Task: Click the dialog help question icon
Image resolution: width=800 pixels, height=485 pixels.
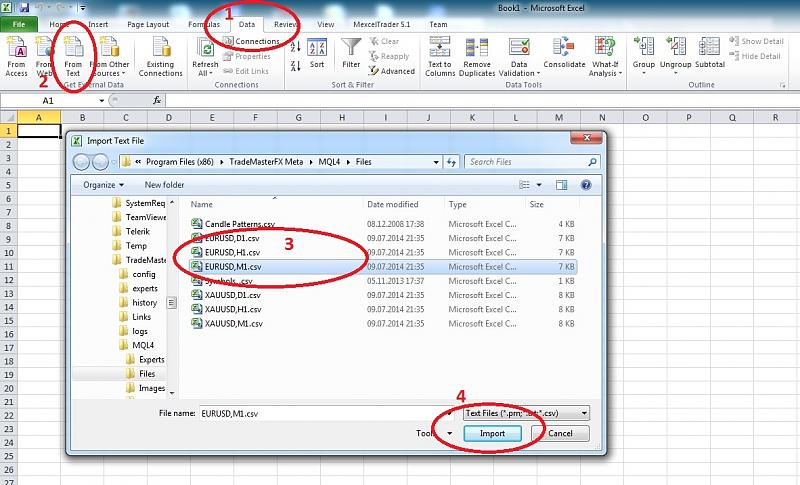Action: (586, 185)
